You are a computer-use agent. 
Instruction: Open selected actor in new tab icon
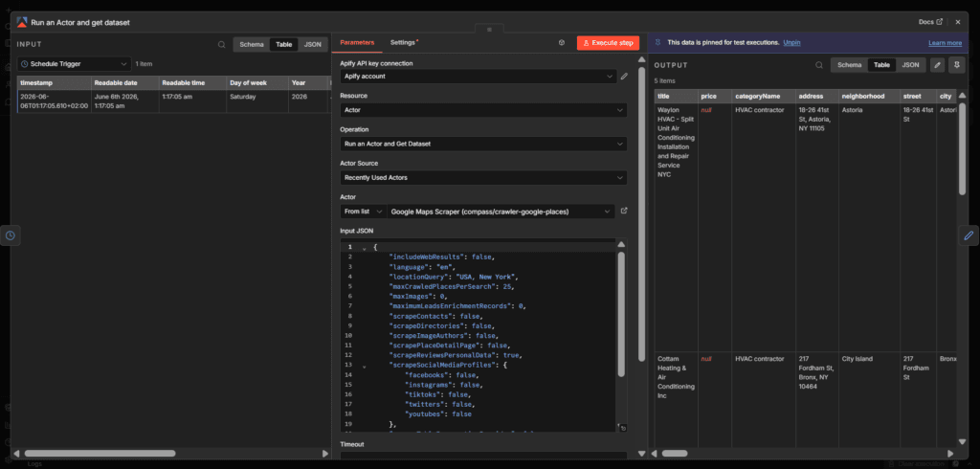[x=624, y=212]
